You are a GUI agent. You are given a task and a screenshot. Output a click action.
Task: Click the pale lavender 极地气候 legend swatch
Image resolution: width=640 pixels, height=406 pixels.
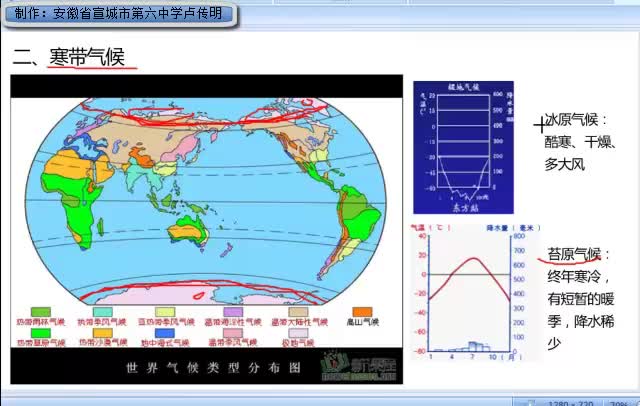298,333
